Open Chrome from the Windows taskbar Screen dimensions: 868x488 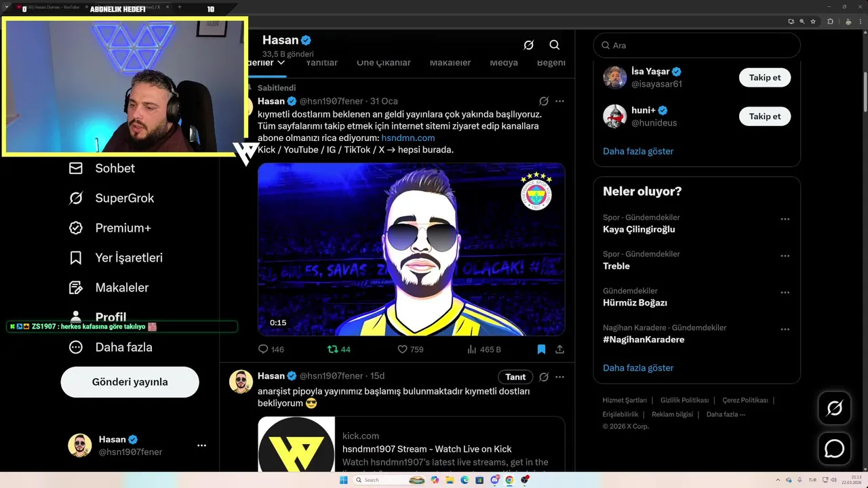click(x=509, y=480)
